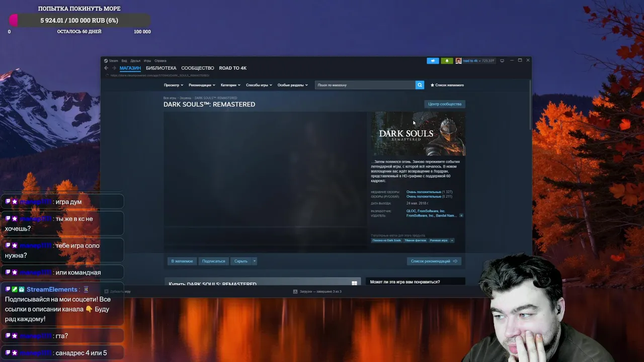The height and width of the screenshot is (362, 644).
Task: Open the Список рекомендаций button
Action: coord(434,261)
